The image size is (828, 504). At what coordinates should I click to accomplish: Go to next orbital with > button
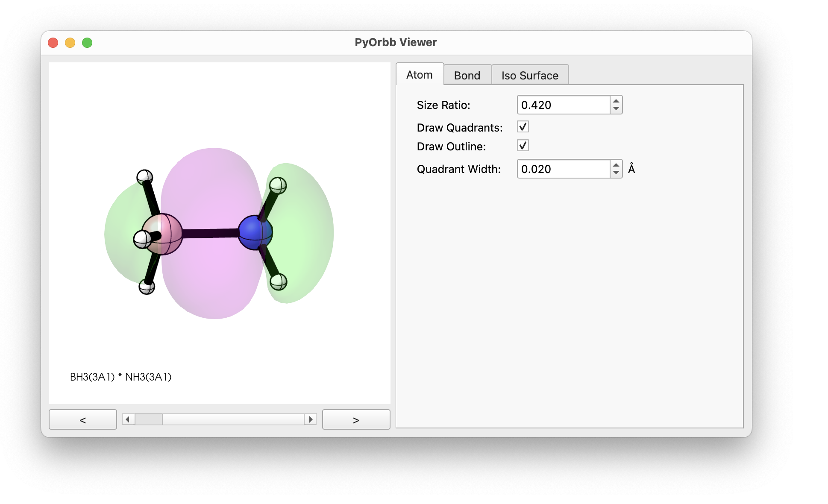click(356, 420)
